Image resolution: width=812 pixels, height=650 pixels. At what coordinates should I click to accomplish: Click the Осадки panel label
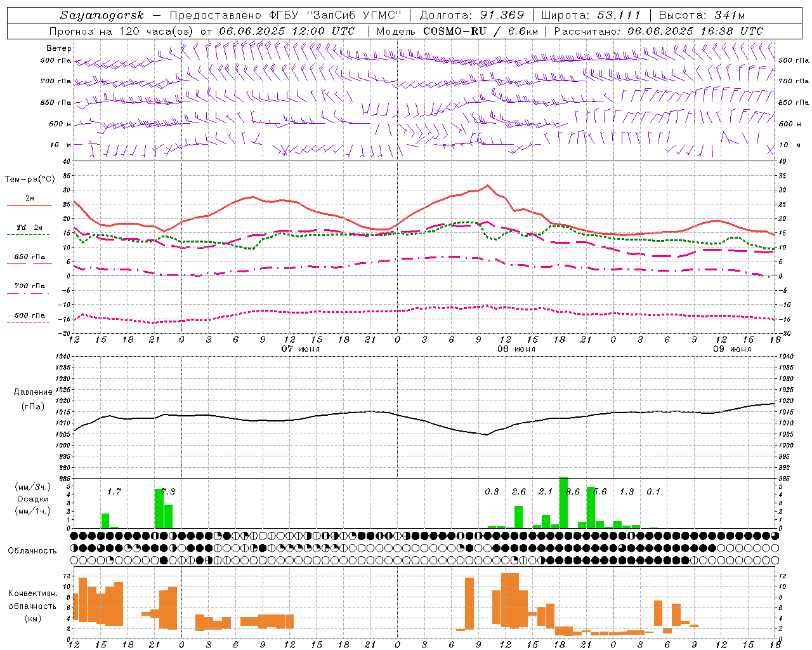[x=33, y=499]
